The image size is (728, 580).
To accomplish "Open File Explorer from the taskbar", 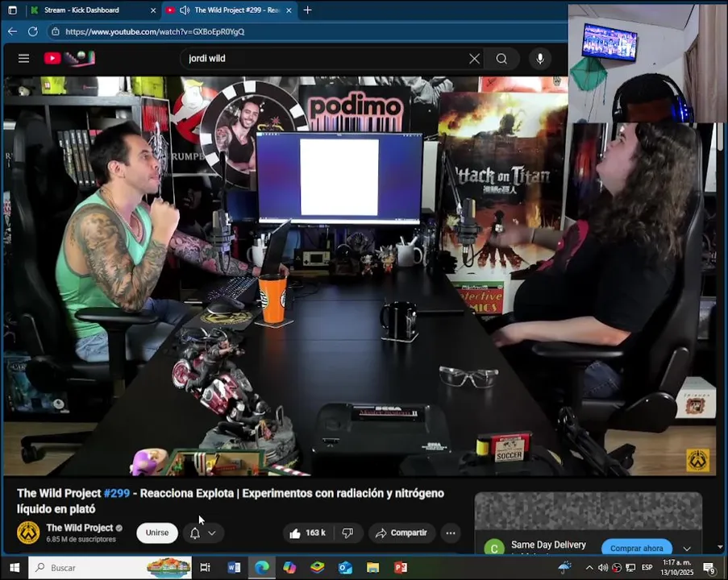I will tap(372, 567).
